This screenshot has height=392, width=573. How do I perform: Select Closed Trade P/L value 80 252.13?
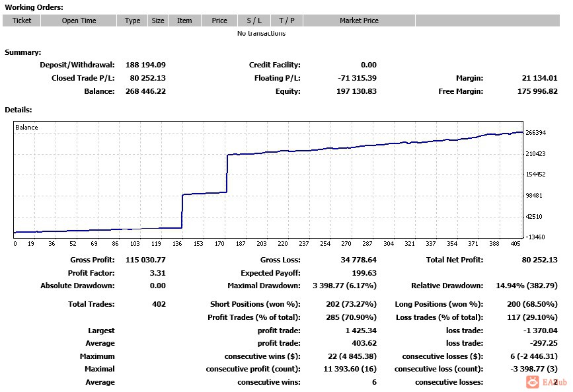tap(147, 78)
